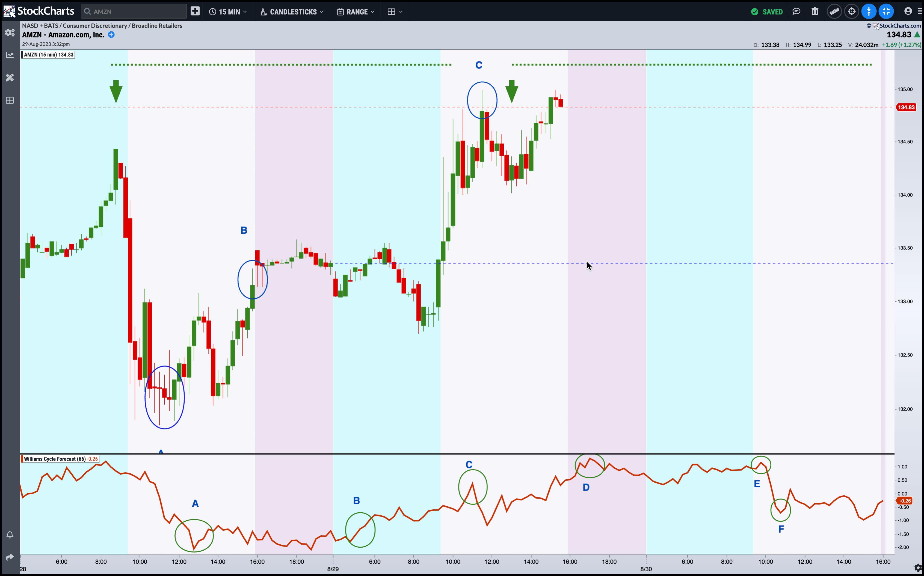Viewport: 924px width, 576px height.
Task: Open chart settings gears in left sidebar
Action: point(10,33)
